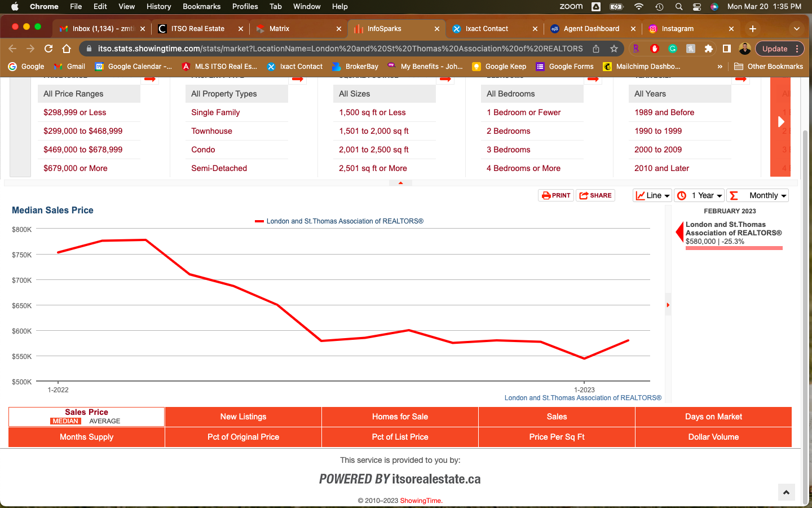Open the Mailchimp Dashboard bookmark
Screen dimensions: 812x508
click(642, 67)
